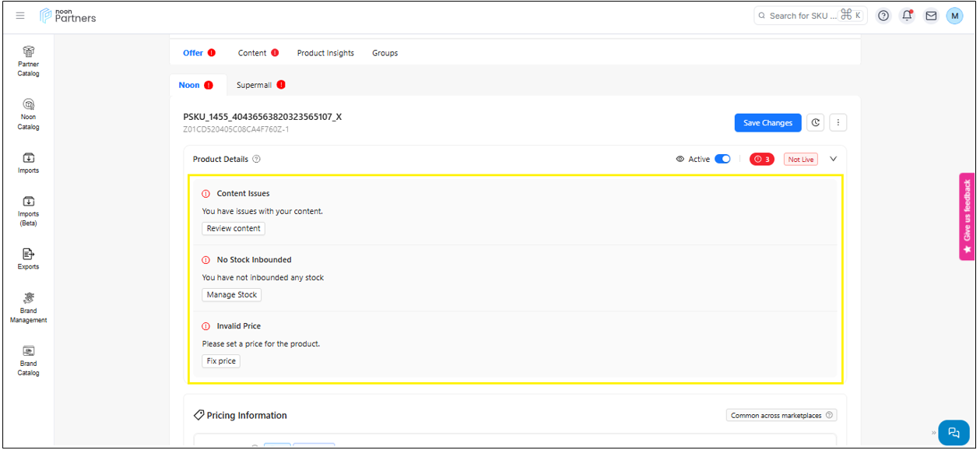Open the mail inbox icon

pos(930,16)
